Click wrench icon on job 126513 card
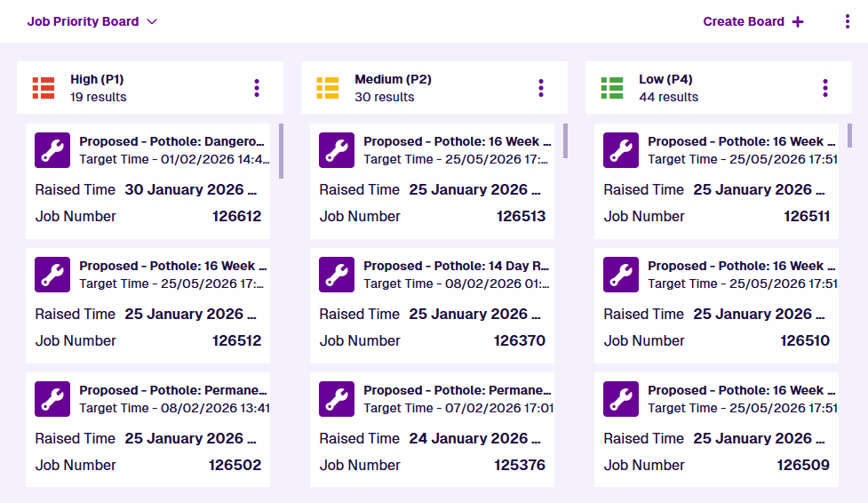The width and height of the screenshot is (868, 503). tap(337, 150)
